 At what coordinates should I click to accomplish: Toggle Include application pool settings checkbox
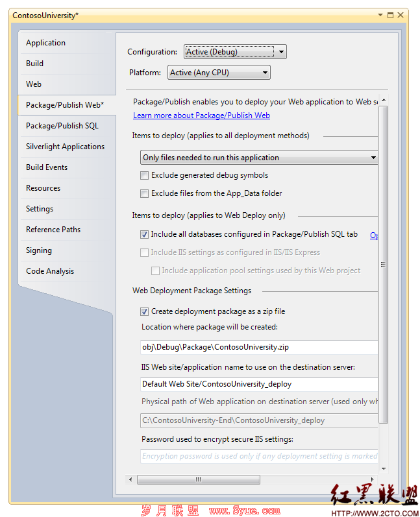tap(155, 271)
